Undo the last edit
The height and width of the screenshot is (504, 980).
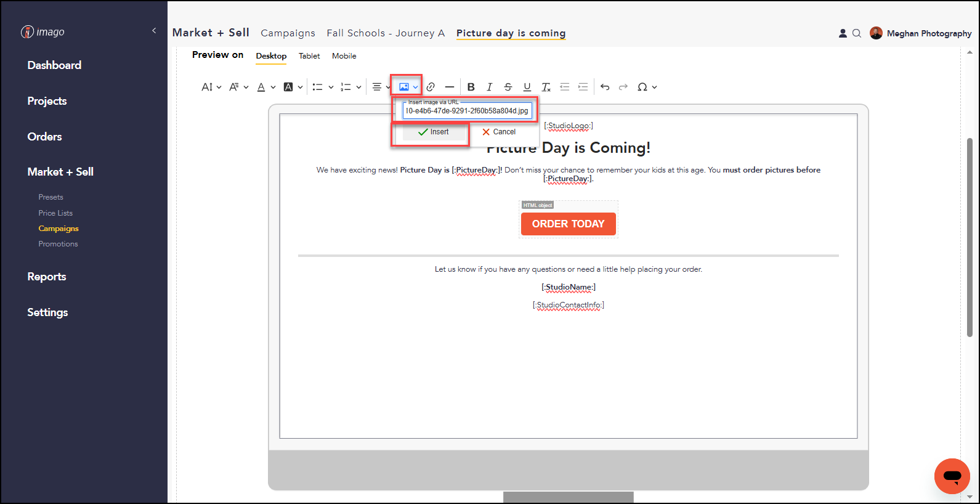tap(605, 87)
